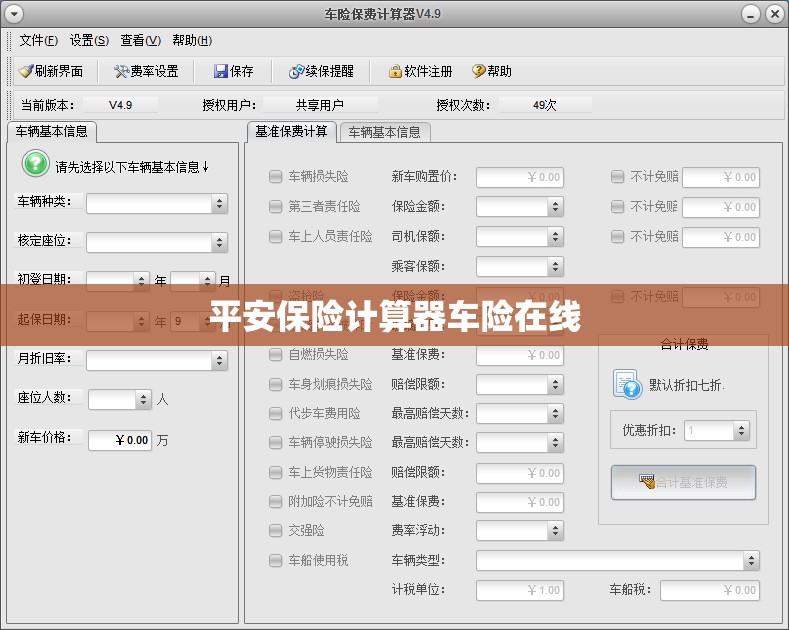Toggle 不计免赔 for 第三者责任险 row
The height and width of the screenshot is (630, 789).
(x=617, y=206)
